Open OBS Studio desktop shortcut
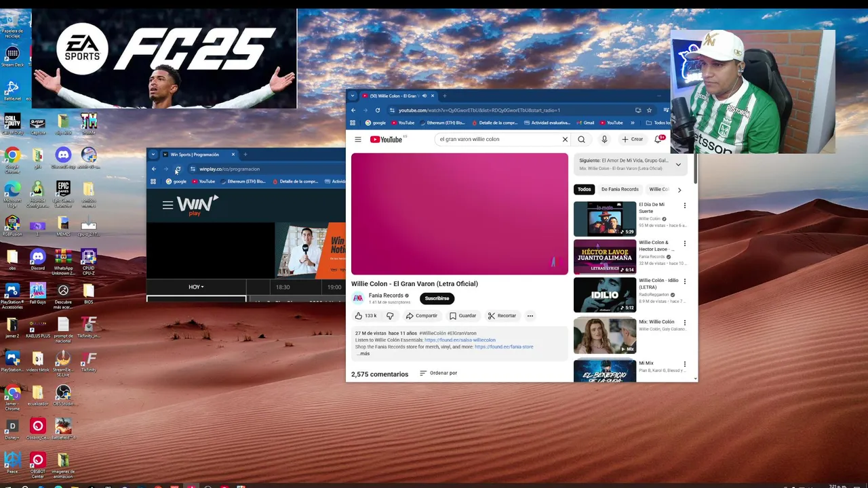868x488 pixels. coord(63,396)
